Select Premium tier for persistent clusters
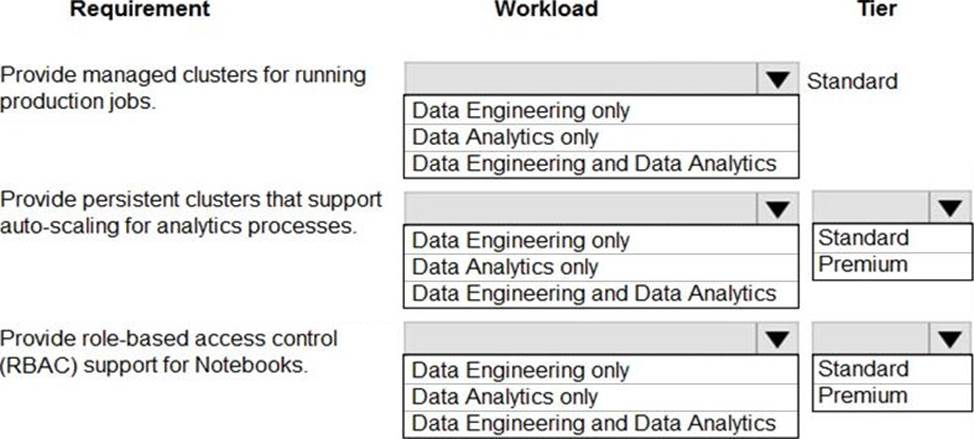 click(x=892, y=266)
